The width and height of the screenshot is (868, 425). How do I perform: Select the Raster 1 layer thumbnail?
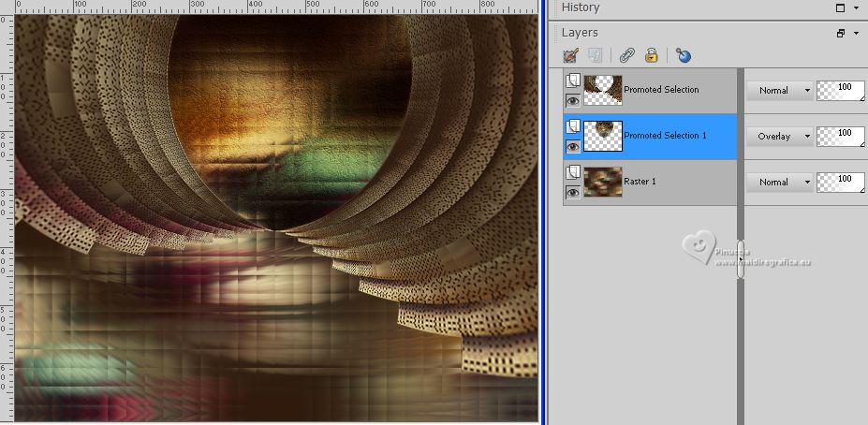coord(603,182)
